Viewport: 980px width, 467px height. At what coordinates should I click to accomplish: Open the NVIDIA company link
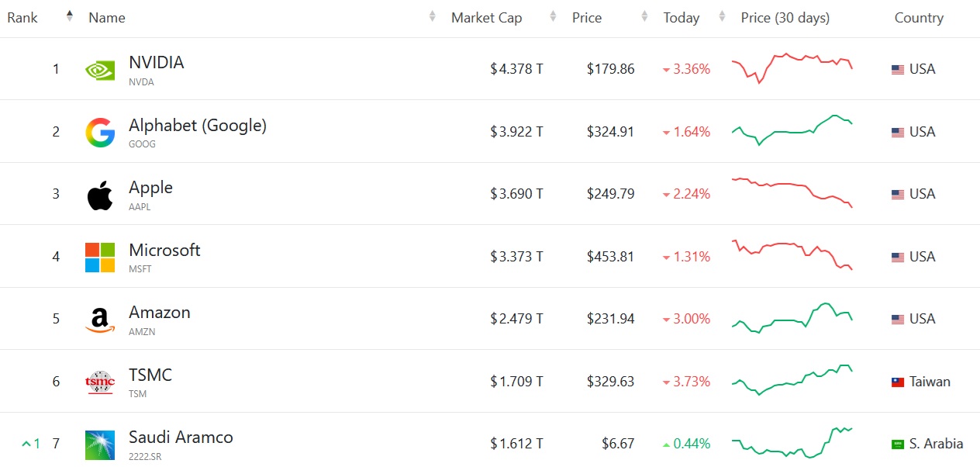coord(156,63)
